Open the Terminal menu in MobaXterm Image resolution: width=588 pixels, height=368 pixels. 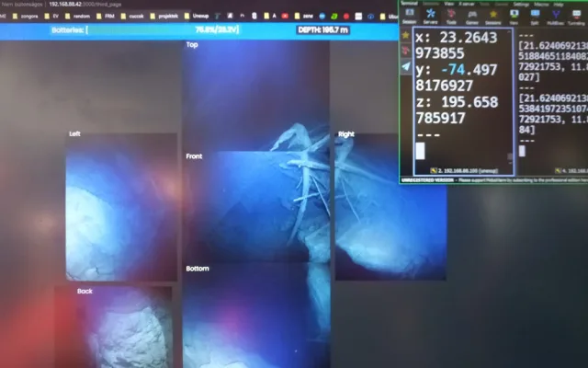[x=409, y=4]
